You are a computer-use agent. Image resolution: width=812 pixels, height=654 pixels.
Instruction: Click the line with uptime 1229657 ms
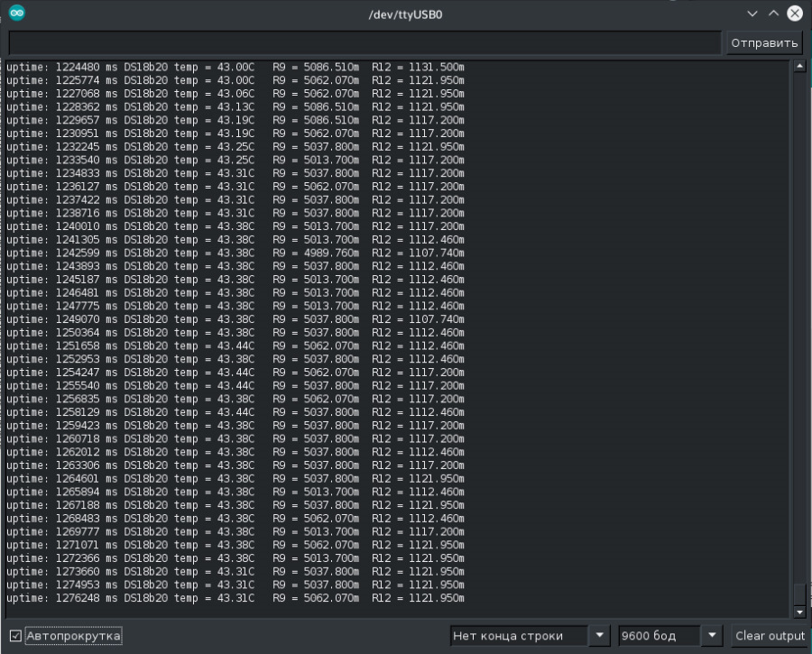235,120
